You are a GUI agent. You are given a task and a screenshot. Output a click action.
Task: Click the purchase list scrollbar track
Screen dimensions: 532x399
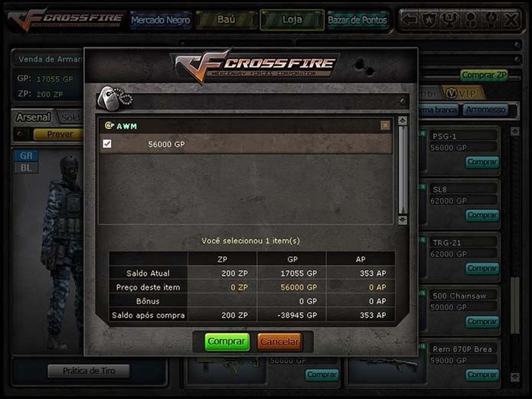[x=403, y=170]
